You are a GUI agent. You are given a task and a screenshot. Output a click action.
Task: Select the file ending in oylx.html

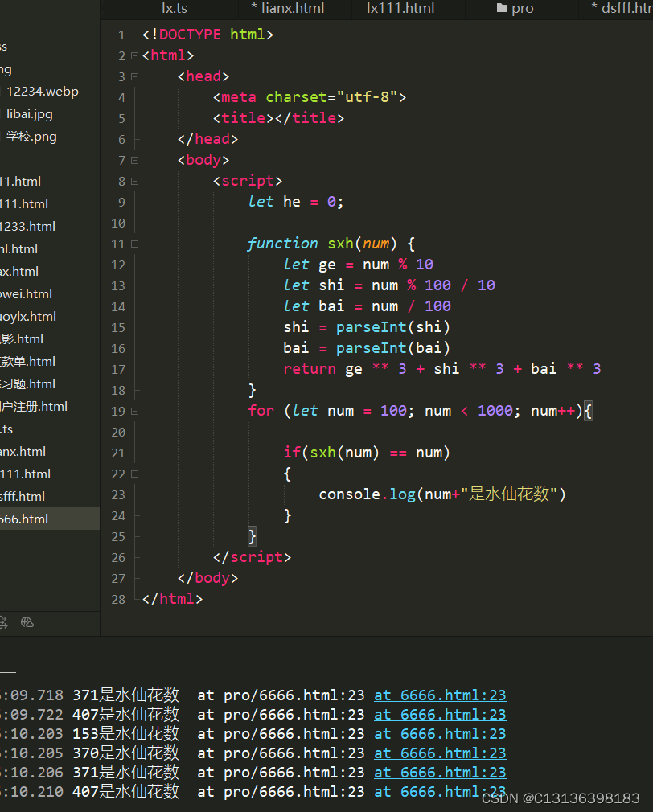28,317
